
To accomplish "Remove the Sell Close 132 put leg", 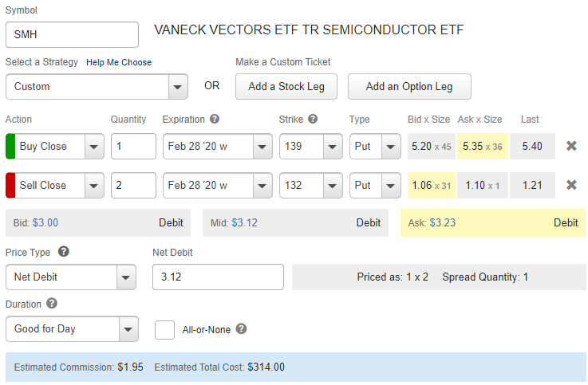I will click(571, 185).
